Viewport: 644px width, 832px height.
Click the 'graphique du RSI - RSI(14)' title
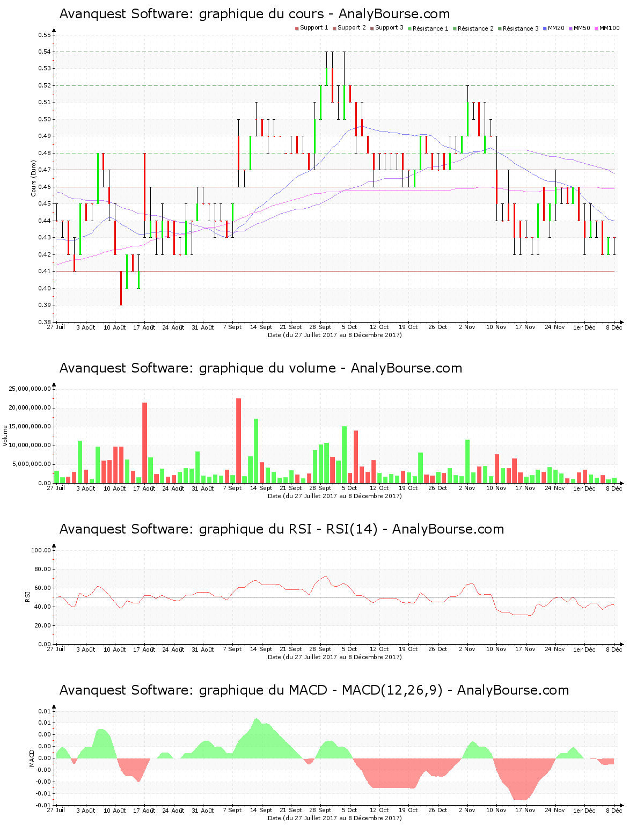click(x=282, y=529)
